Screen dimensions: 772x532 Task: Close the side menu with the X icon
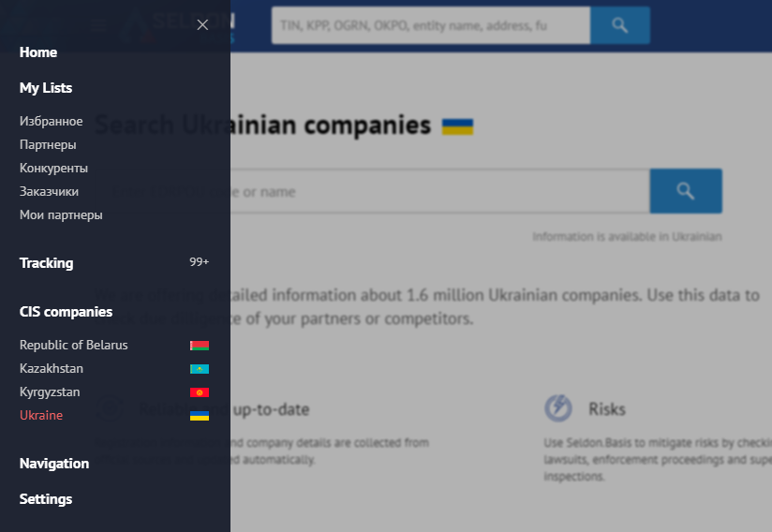[x=202, y=24]
